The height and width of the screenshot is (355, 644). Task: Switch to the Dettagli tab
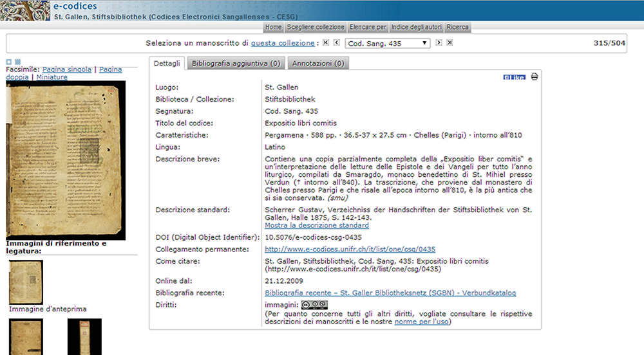167,63
